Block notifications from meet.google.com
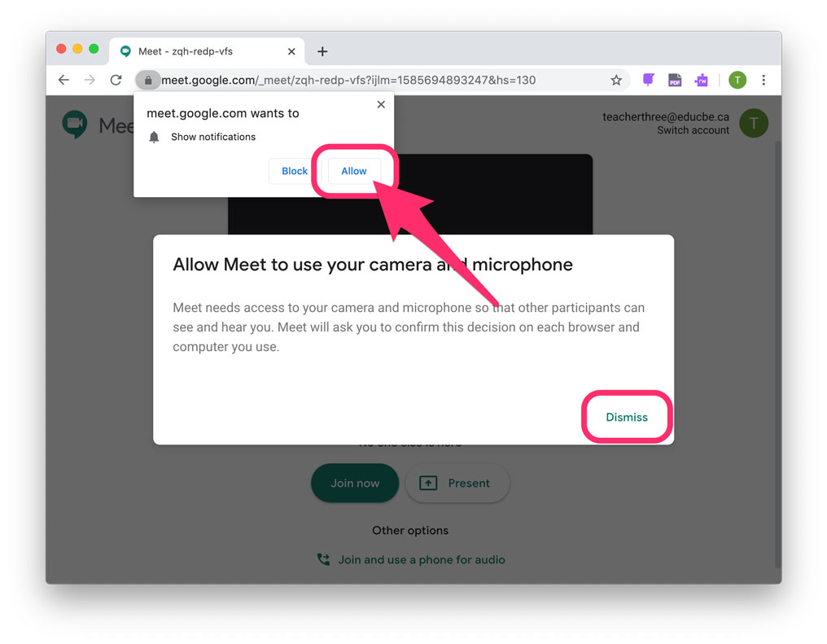Viewport: 827px width, 644px height. coord(295,171)
